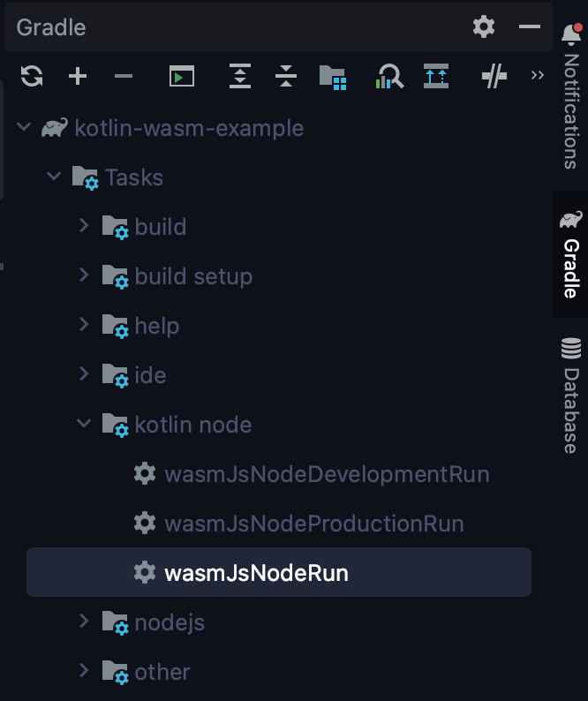Click the help folder icon
The image size is (588, 701).
[x=116, y=327]
